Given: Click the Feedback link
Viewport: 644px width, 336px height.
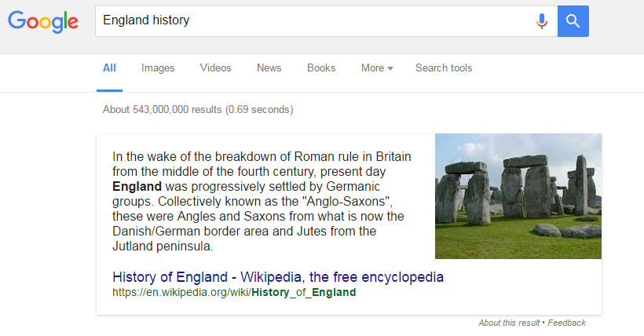Looking at the screenshot, I should tap(567, 323).
